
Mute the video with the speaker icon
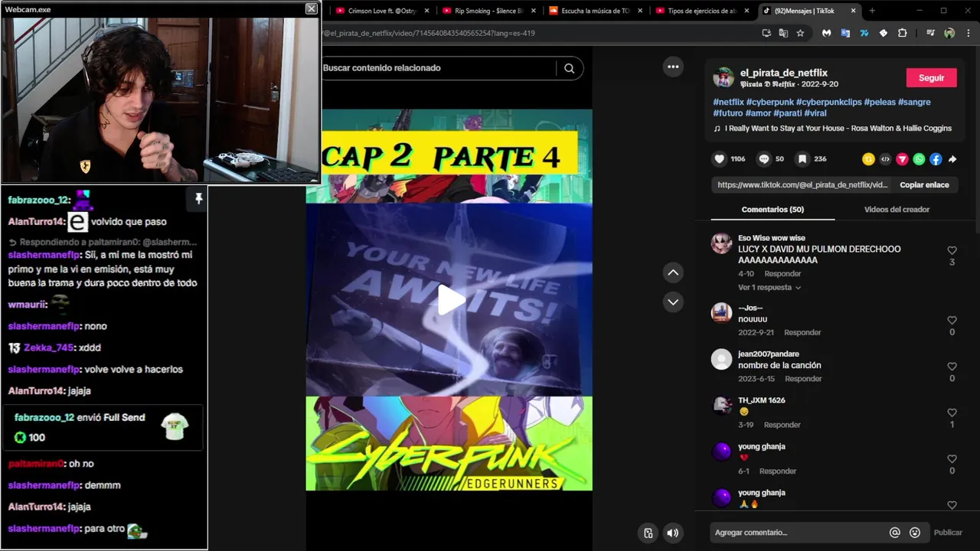672,533
